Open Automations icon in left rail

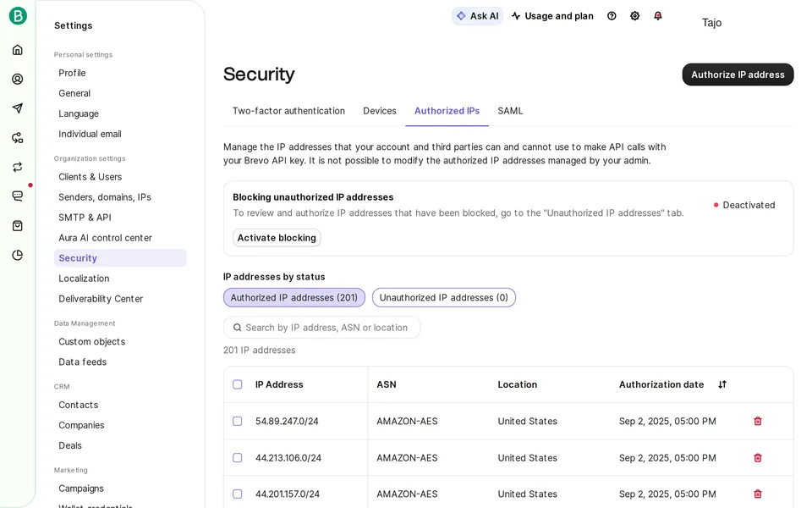(x=18, y=138)
